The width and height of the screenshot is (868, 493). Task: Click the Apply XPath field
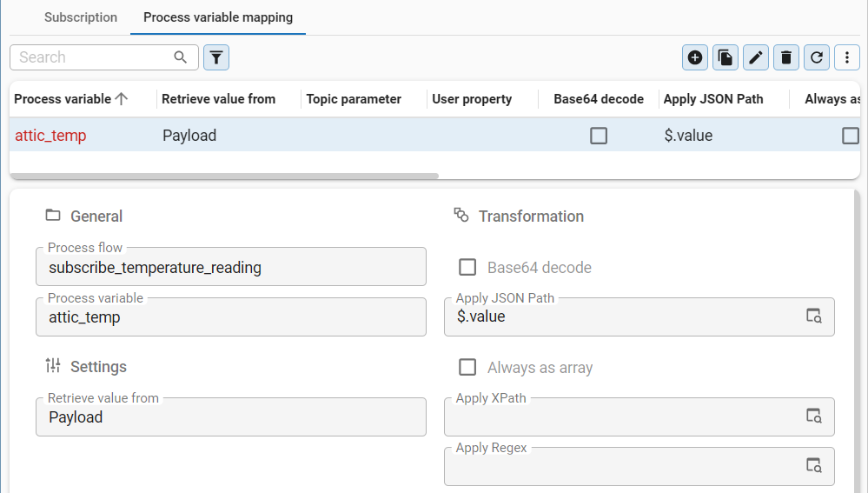coord(639,416)
